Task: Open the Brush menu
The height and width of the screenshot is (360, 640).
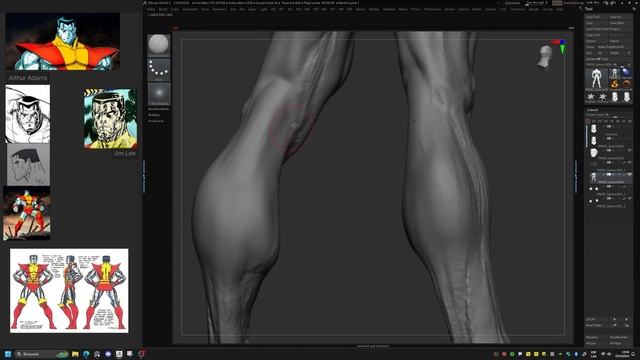Action: [x=163, y=9]
